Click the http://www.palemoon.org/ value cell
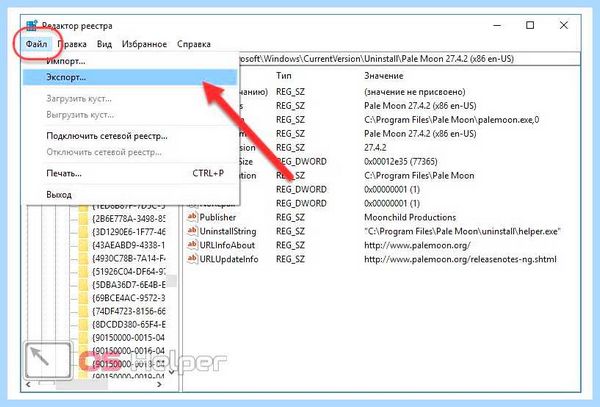This screenshot has height=407, width=600. [x=417, y=245]
